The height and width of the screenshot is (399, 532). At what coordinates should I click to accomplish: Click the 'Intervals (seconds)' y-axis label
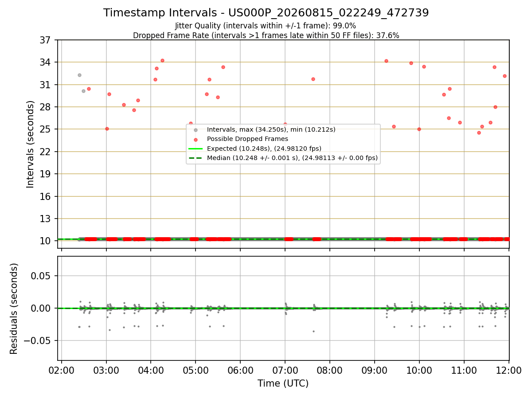pos(30,144)
